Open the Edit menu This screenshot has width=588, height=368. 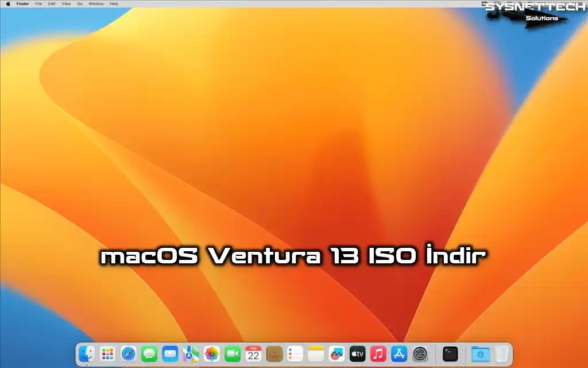coord(52,4)
